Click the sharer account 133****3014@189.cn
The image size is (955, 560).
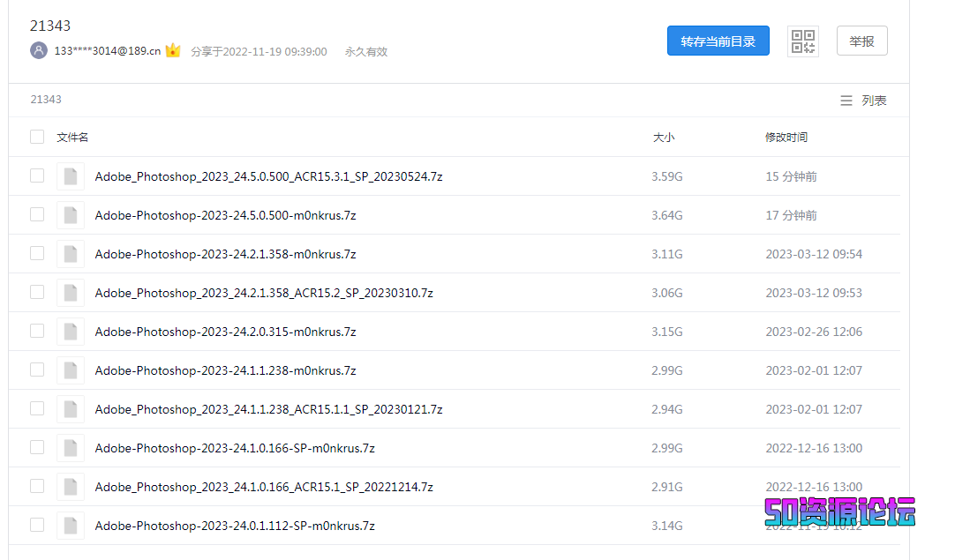tap(107, 51)
